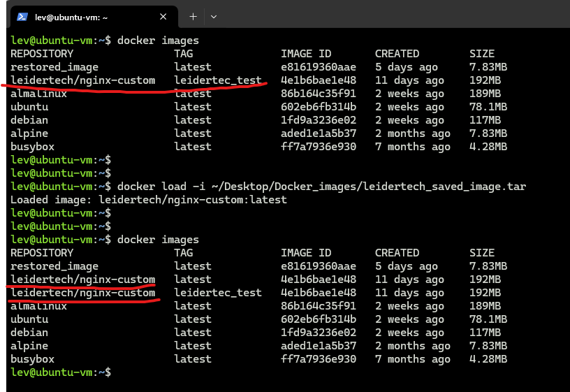Click image ID 1fd9a3236e02 in listing after docker load

click(x=319, y=333)
